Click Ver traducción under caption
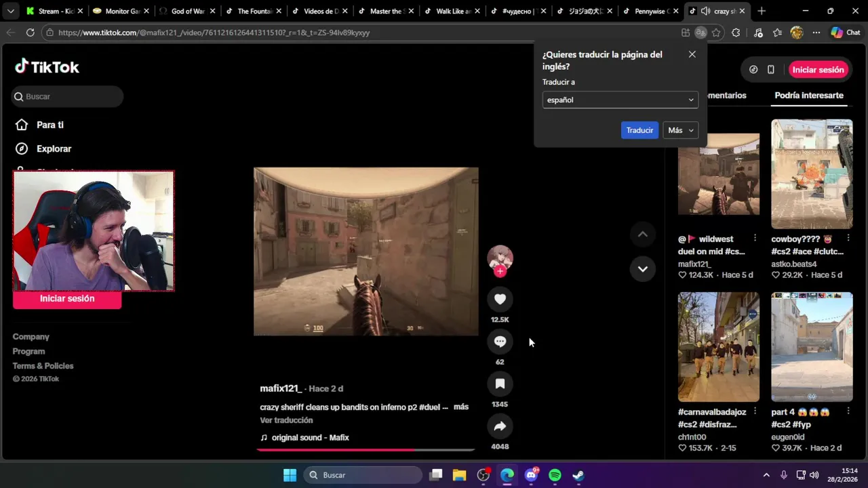Screen dimensions: 868x488 (x=286, y=420)
